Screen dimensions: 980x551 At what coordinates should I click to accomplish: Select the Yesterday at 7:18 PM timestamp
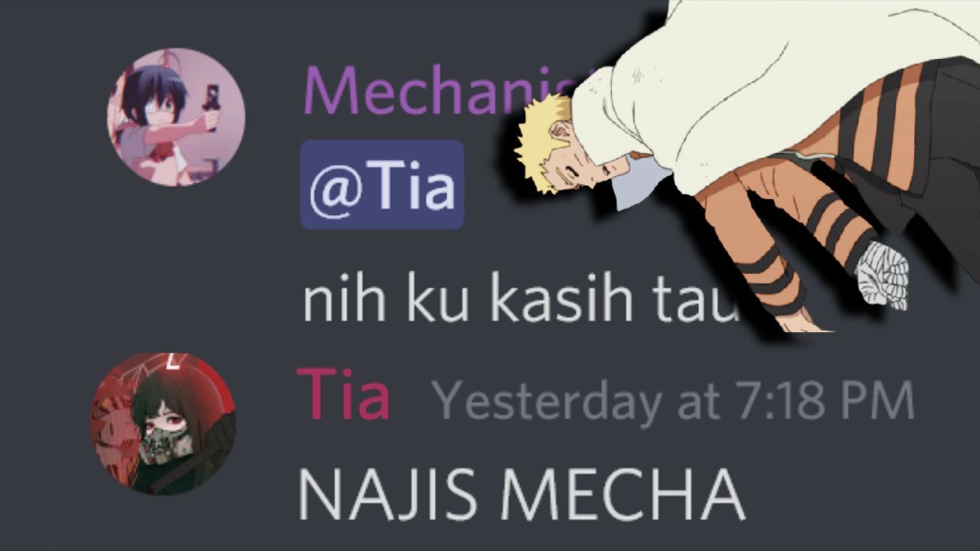[673, 399]
